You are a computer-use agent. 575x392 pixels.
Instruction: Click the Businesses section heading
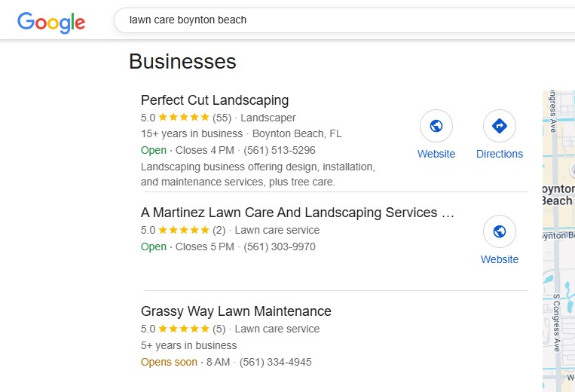(182, 61)
